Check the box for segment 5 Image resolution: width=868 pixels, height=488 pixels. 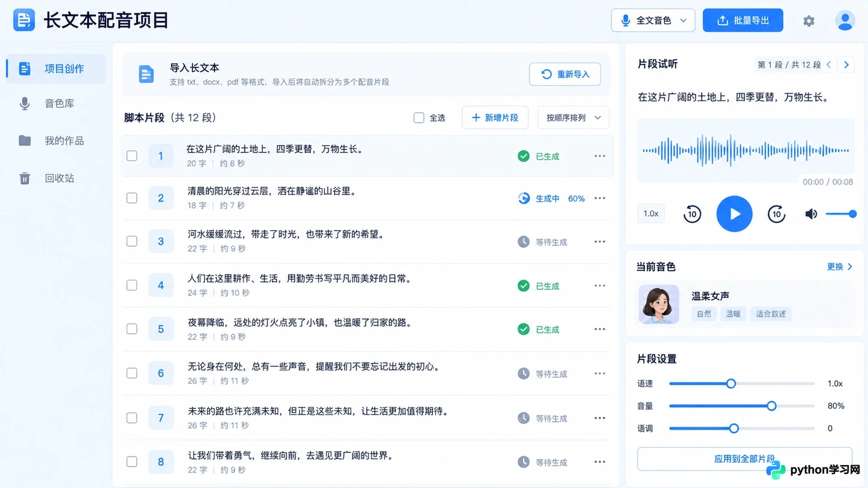click(x=131, y=329)
